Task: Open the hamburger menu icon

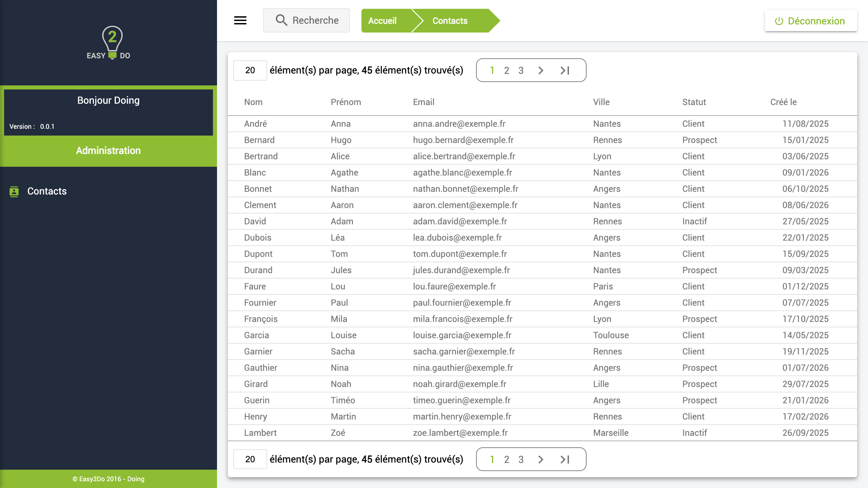Action: (x=240, y=20)
